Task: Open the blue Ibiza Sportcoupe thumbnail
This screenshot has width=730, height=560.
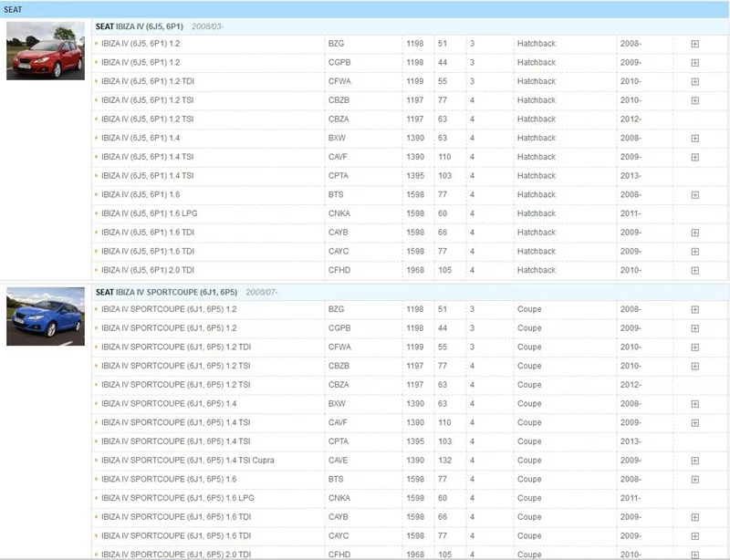Action: pyautogui.click(x=46, y=316)
